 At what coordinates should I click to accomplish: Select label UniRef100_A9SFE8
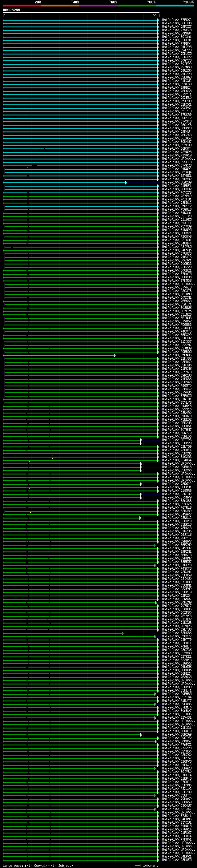[x=177, y=162]
